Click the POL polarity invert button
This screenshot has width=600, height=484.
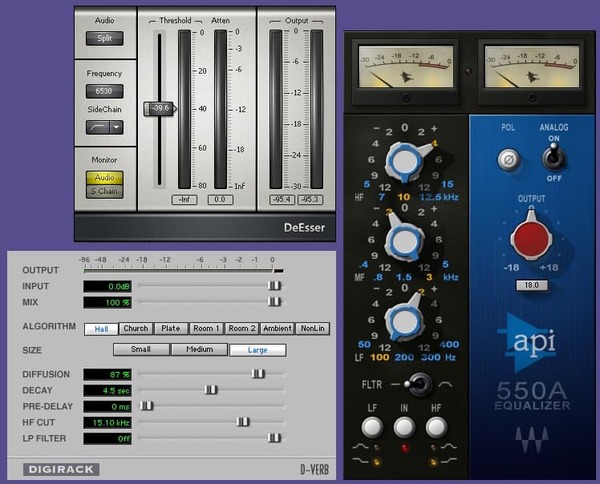[508, 159]
